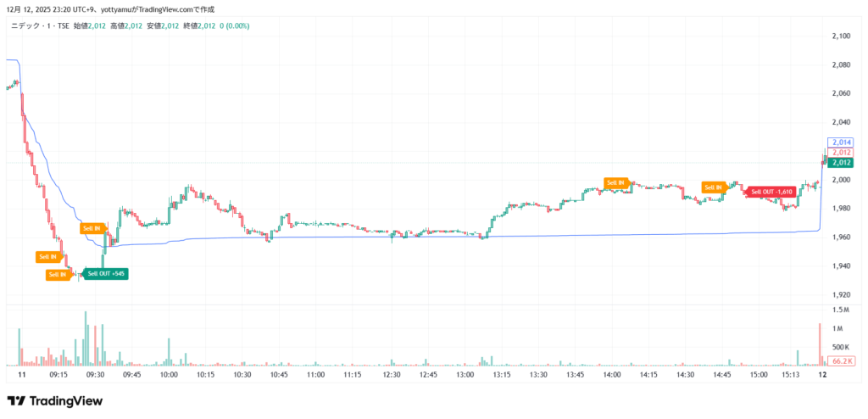Select the ニデック · 1 · TSE symbol title
This screenshot has width=868, height=419.
39,26
